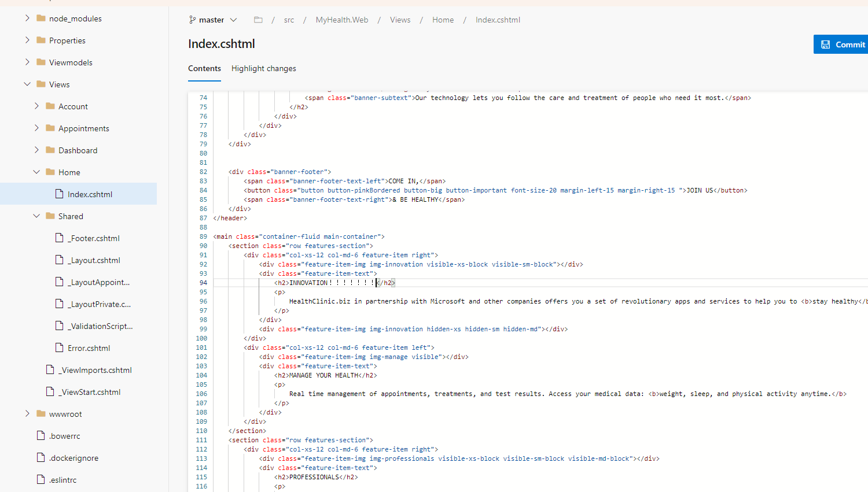Click the repository root folder icon in breadcrumb
The height and width of the screenshot is (492, 868).
click(x=258, y=20)
